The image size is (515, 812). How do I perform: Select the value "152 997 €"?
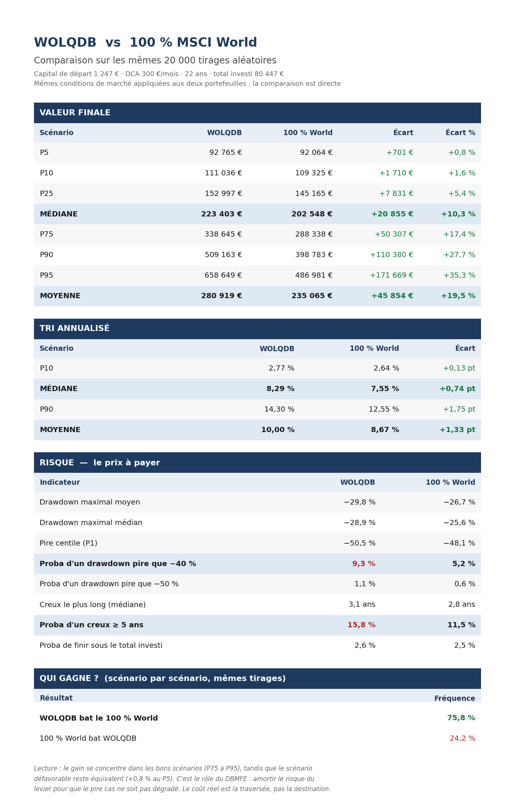[224, 194]
